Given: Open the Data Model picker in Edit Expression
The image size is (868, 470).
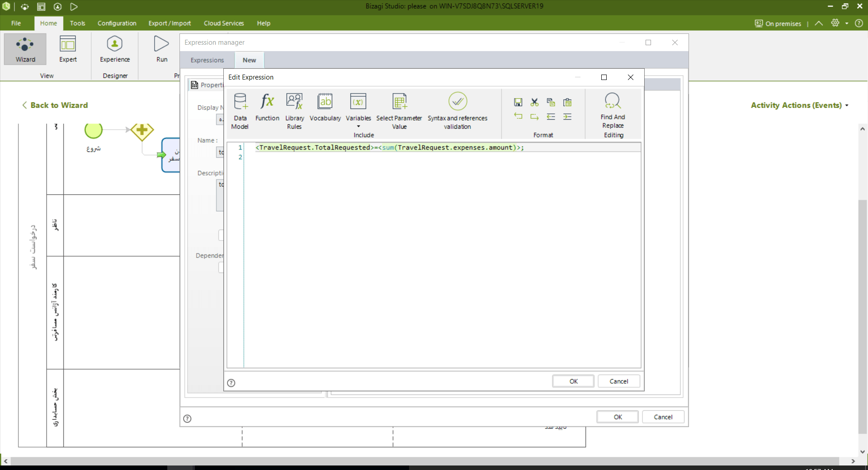Looking at the screenshot, I should coord(240,111).
